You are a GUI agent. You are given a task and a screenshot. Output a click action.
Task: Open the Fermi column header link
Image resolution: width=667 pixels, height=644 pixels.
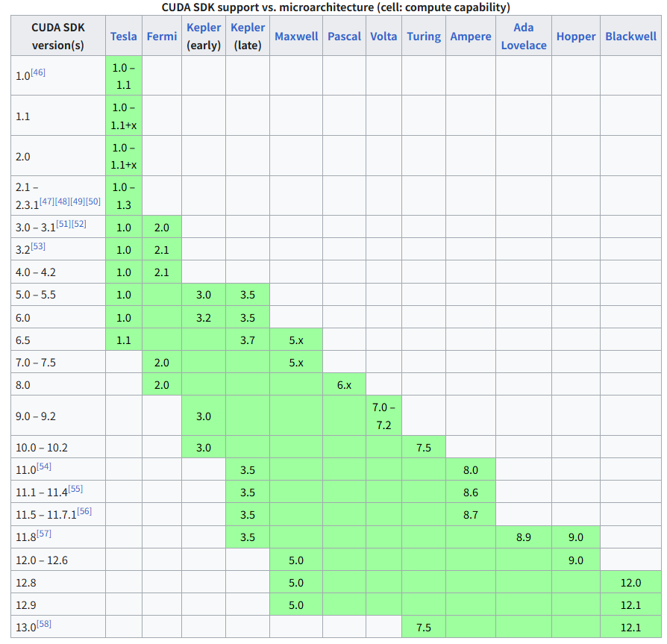(x=162, y=37)
